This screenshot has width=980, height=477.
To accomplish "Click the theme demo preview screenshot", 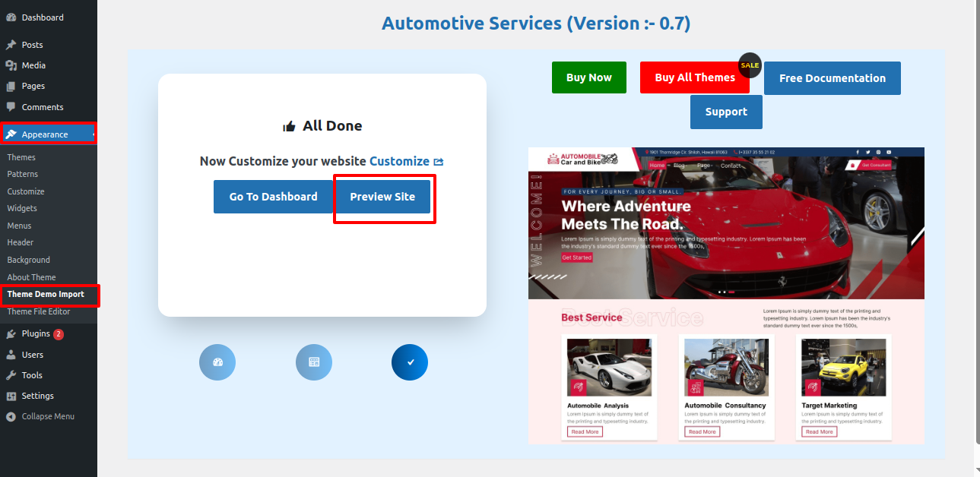I will pos(726,295).
